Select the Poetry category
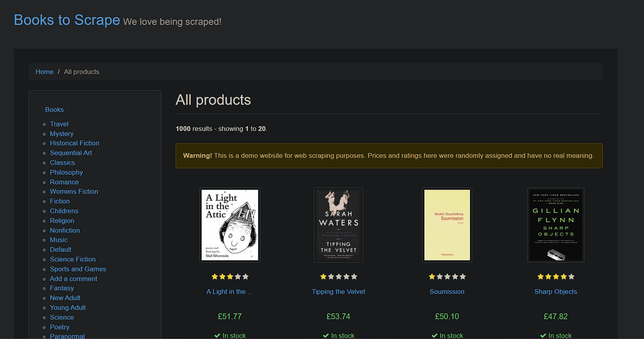This screenshot has height=339, width=644. [x=60, y=327]
